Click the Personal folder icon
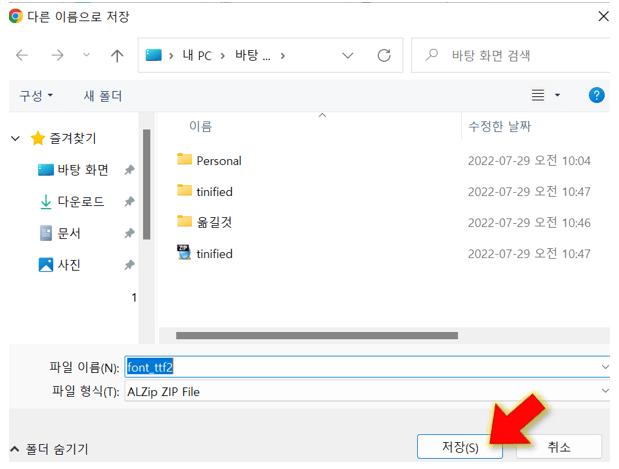Screen dimensions: 619x469 click(184, 159)
